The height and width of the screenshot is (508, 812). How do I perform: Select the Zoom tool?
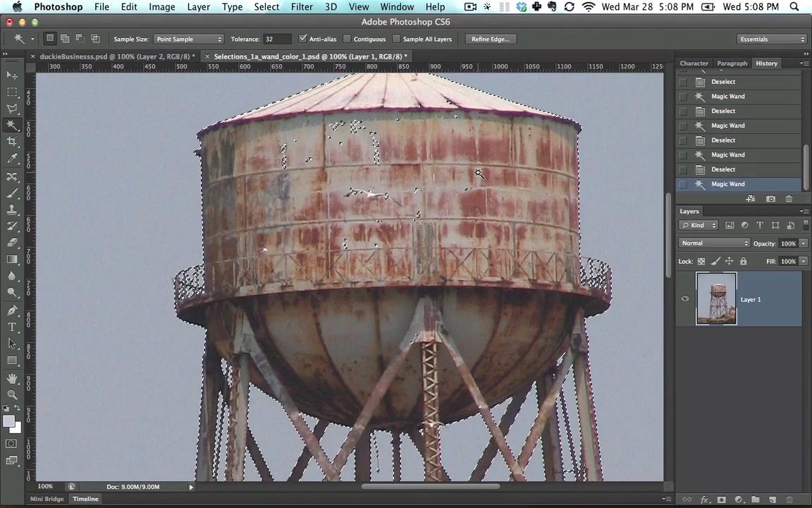point(12,395)
